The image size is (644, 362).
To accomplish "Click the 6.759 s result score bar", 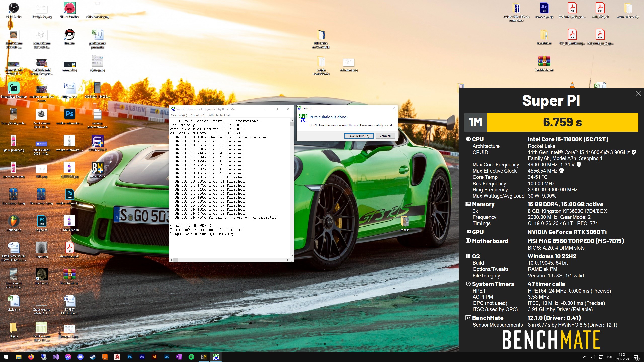I will pos(562,122).
